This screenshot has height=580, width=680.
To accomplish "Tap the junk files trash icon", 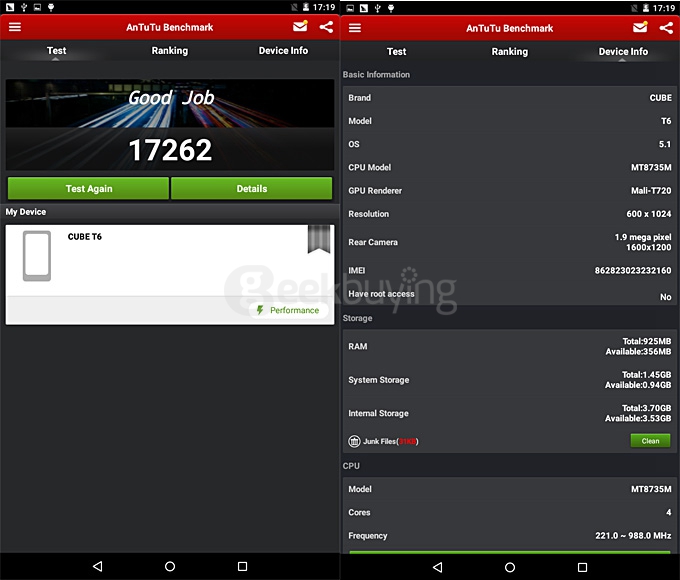I will click(x=354, y=441).
